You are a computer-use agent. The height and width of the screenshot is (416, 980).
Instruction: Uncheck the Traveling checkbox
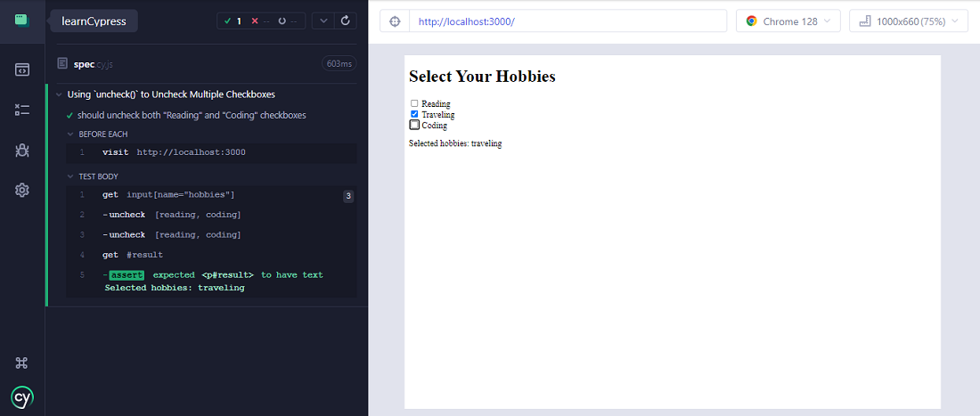(413, 114)
